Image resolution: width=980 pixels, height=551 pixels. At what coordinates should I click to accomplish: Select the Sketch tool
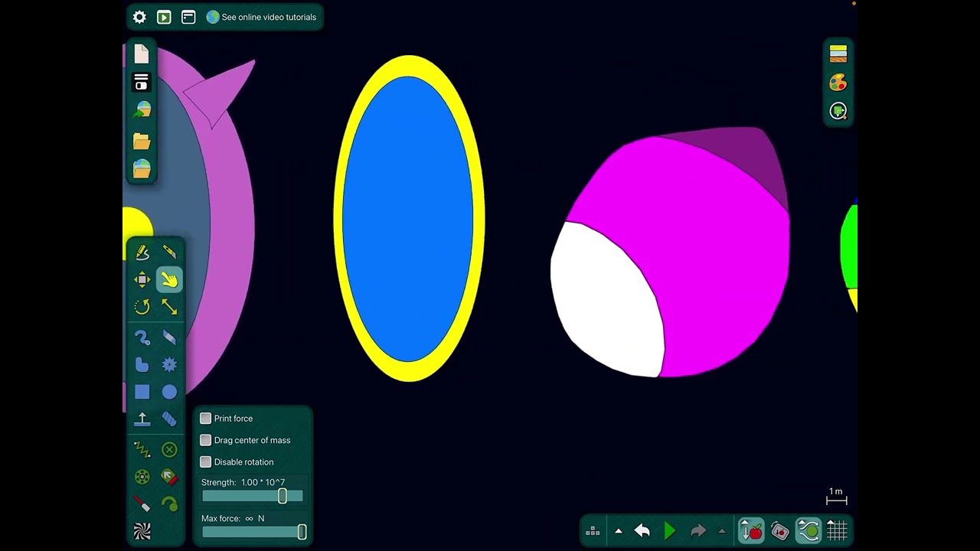coord(142,252)
